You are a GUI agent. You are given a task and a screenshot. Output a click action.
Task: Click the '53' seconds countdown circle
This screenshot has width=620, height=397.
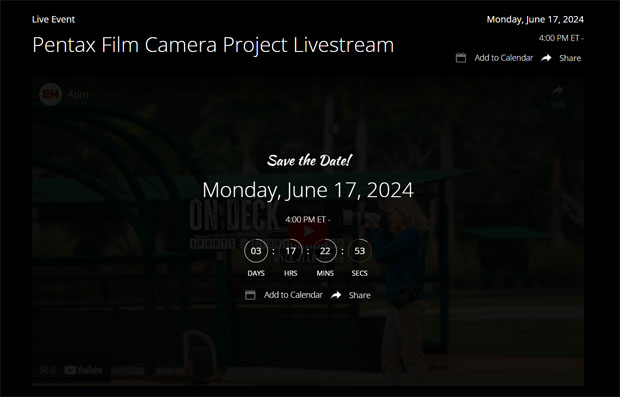coord(359,251)
